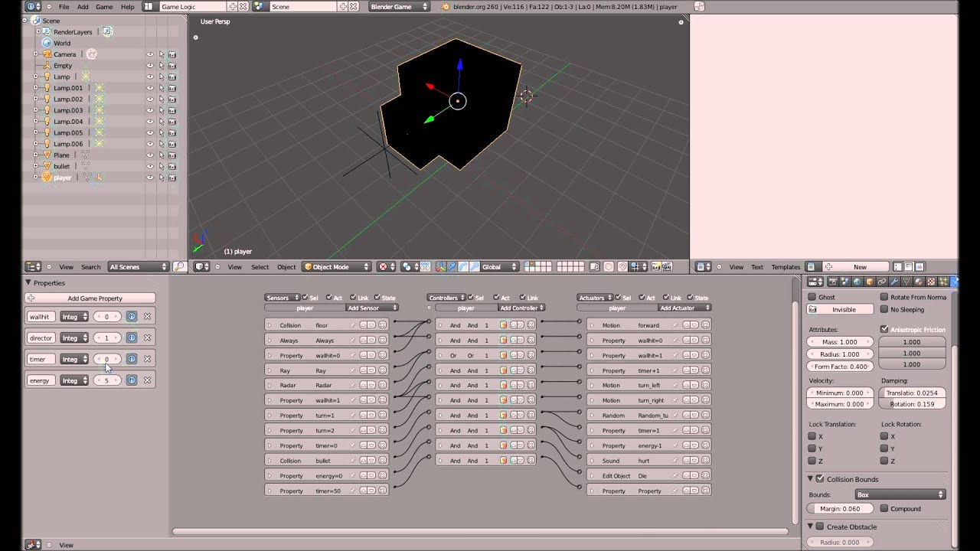The image size is (980, 551).
Task: Toggle visibility eye for Camera object
Action: [x=150, y=54]
